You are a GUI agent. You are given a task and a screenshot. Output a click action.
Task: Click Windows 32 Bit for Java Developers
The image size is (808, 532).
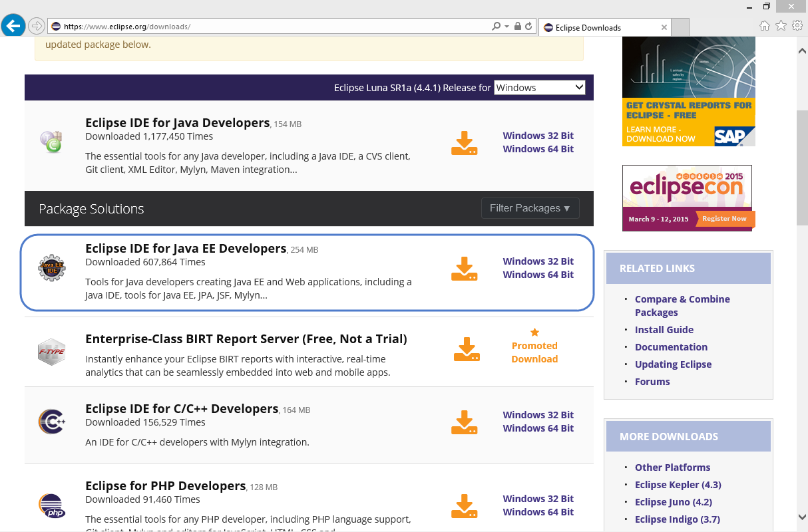coord(538,136)
